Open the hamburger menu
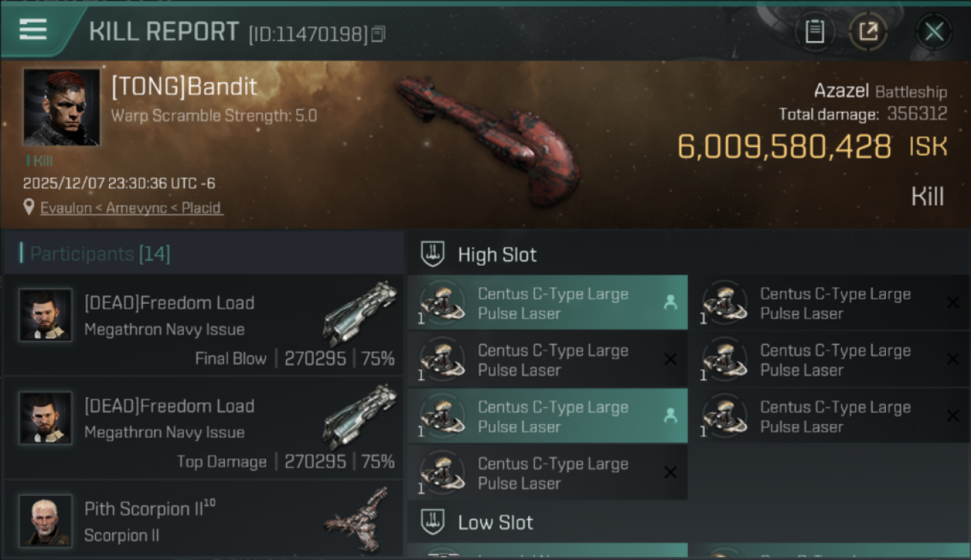Viewport: 971px width, 560px height. click(34, 30)
